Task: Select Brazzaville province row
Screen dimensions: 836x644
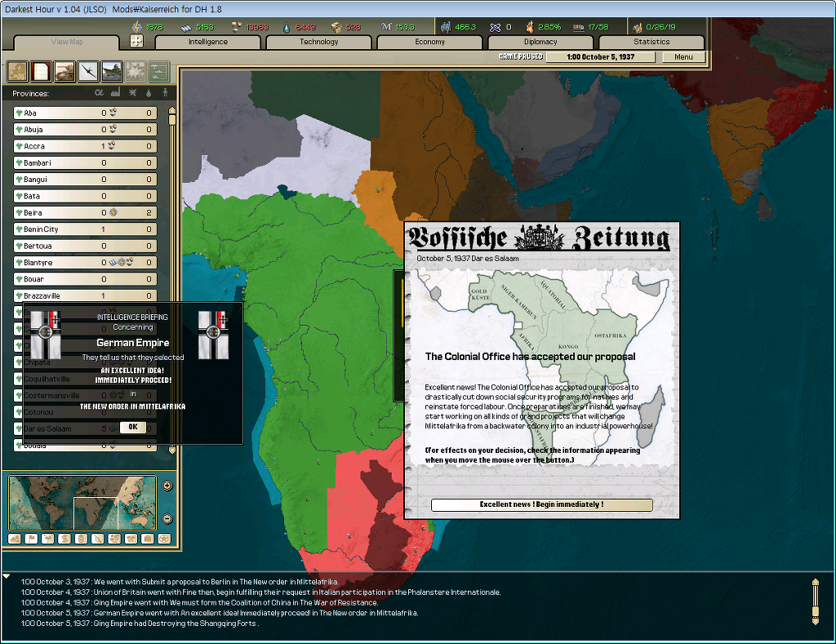Action: 85,295
